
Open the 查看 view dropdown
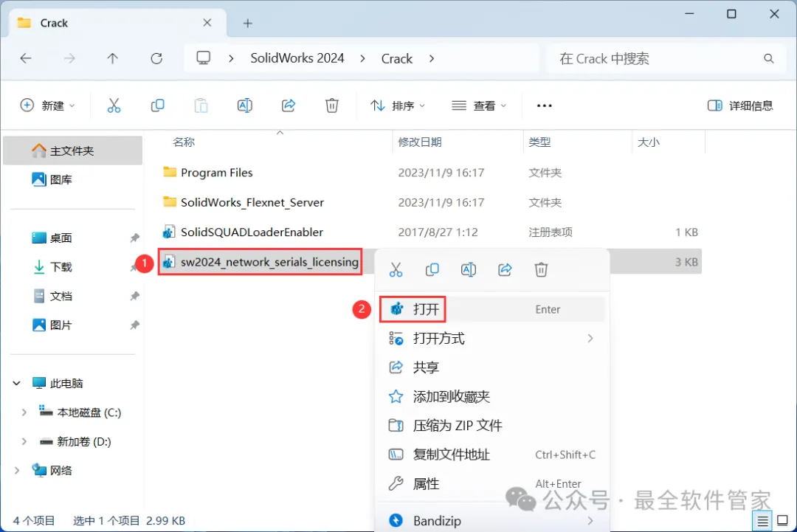point(480,106)
